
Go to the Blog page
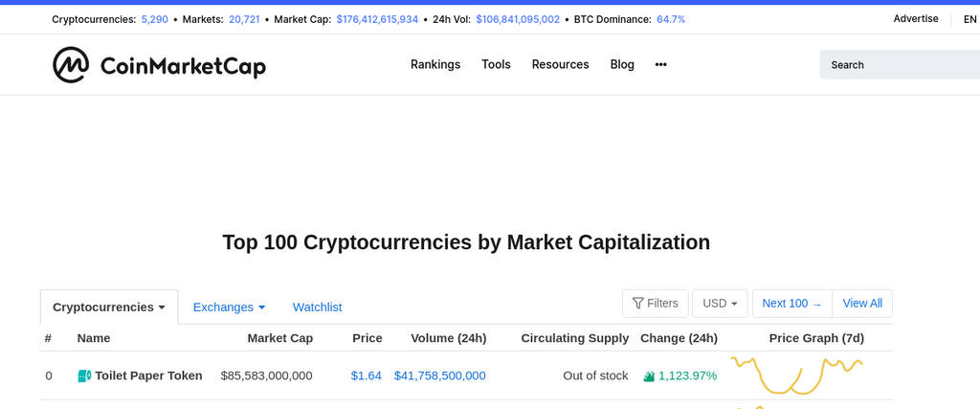(622, 64)
